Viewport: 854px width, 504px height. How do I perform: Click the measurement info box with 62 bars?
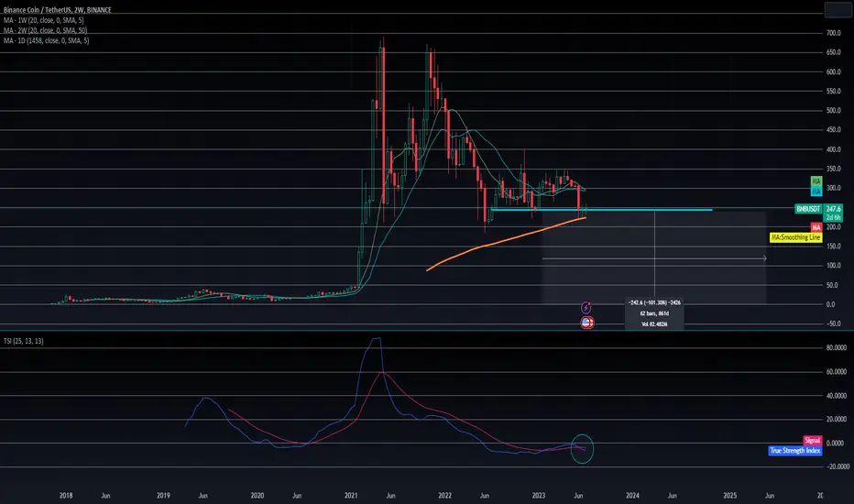tap(654, 313)
